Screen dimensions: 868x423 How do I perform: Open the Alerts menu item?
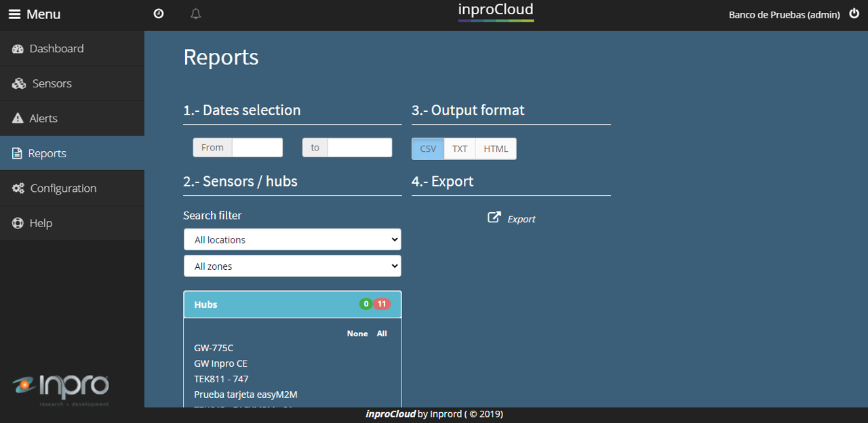[x=72, y=119]
